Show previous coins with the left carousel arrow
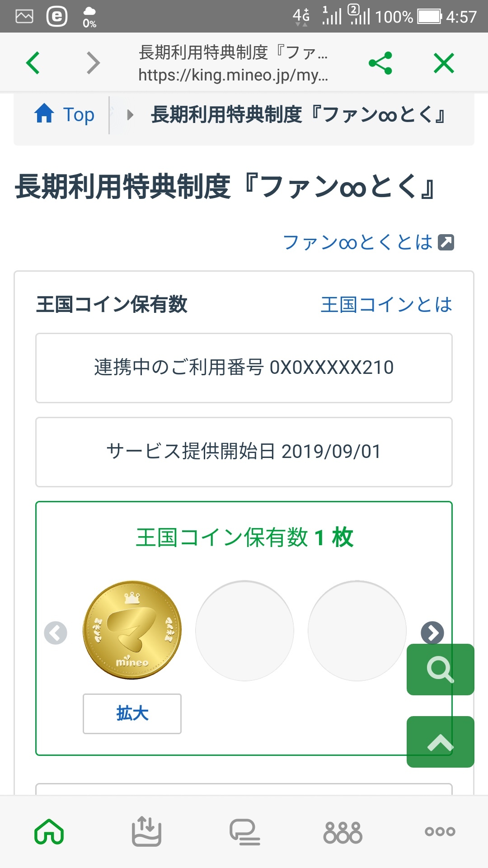The image size is (488, 868). click(x=56, y=632)
